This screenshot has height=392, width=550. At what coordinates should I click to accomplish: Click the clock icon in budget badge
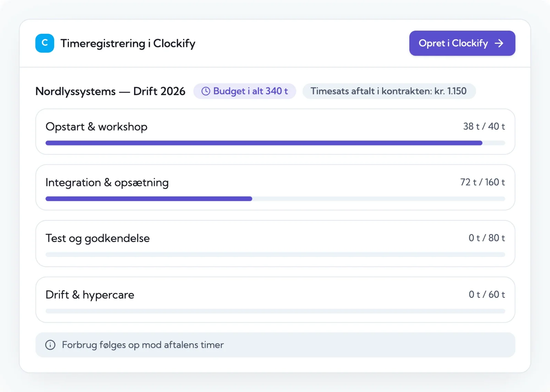tap(206, 91)
